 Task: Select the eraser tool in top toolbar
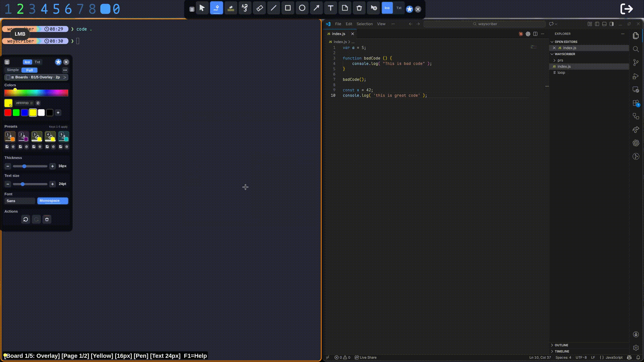259,8
